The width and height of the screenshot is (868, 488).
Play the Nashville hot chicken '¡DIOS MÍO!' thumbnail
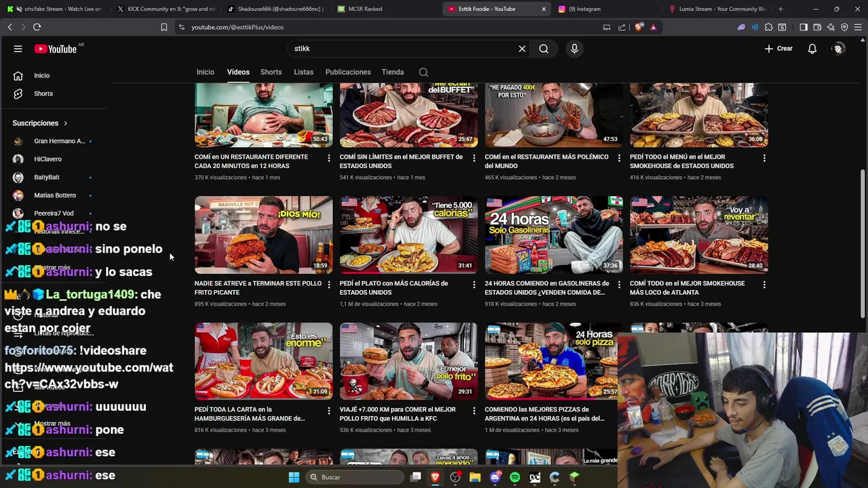click(x=264, y=235)
